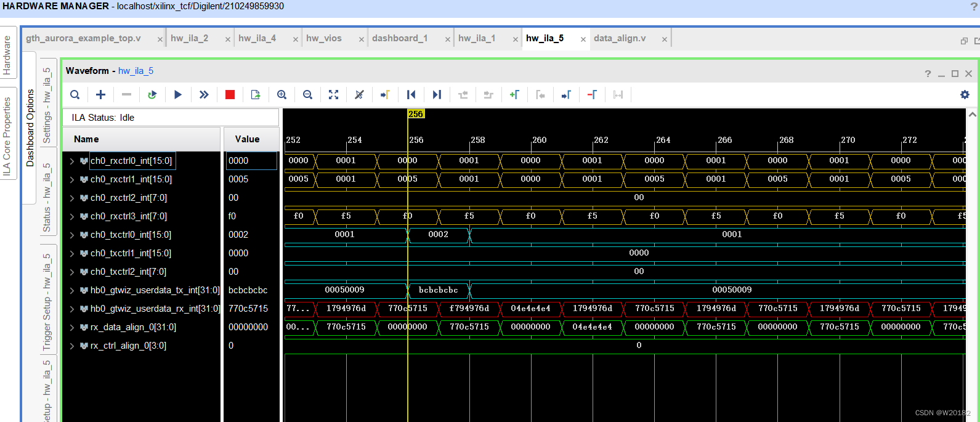Click the 0002 segment on txctrl0 waveform

click(439, 235)
